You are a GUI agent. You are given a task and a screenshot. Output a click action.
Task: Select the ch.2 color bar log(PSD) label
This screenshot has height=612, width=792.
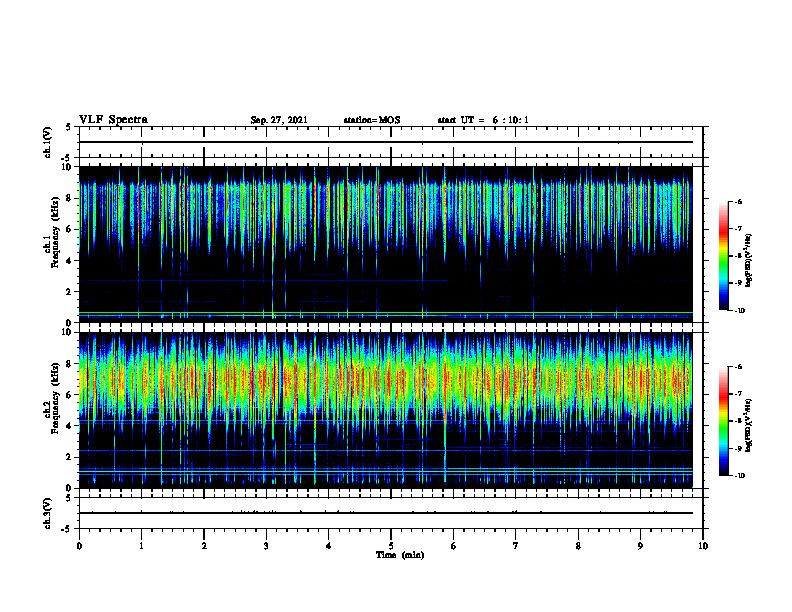(x=749, y=425)
